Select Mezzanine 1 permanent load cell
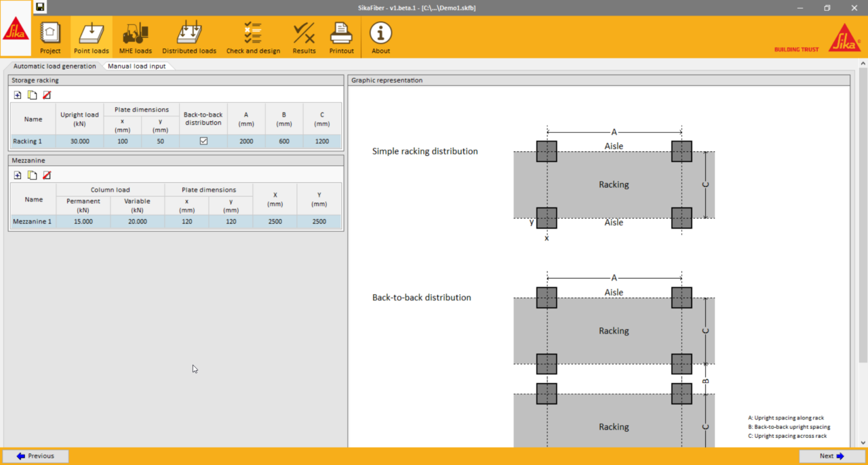Screen dimensions: 868x465 [83, 221]
